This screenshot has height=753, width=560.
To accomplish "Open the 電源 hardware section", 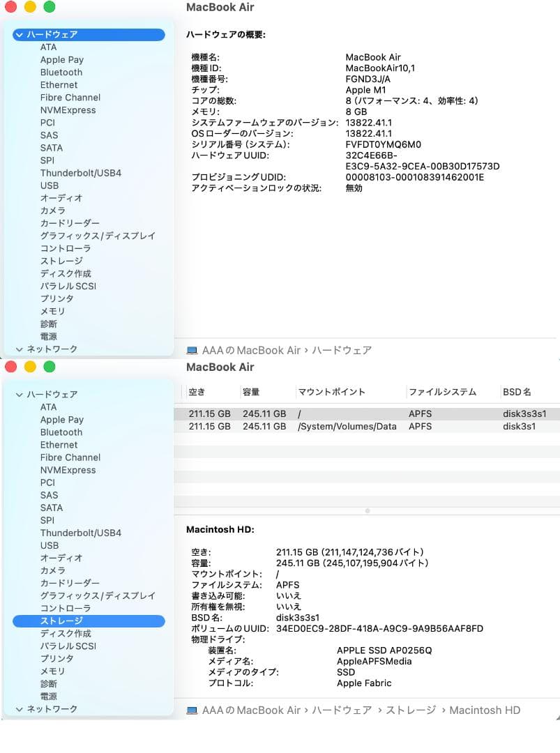I will point(49,336).
